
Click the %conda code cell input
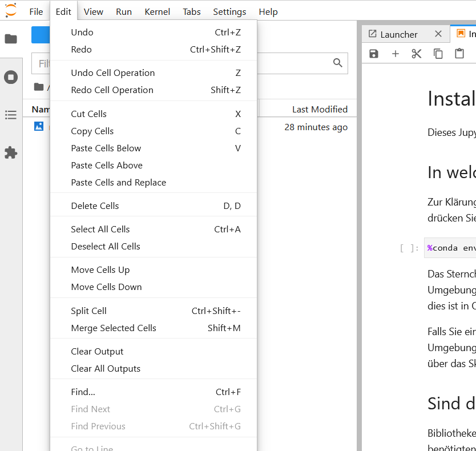click(450, 248)
